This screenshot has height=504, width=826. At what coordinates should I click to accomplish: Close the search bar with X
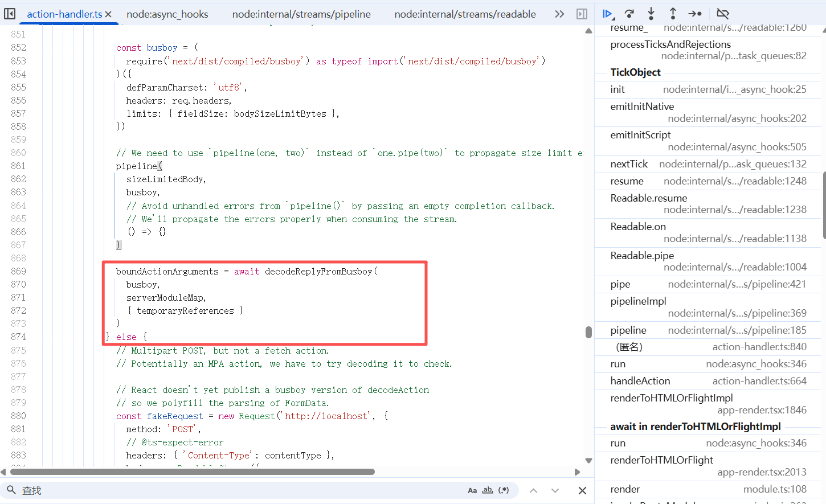(582, 490)
